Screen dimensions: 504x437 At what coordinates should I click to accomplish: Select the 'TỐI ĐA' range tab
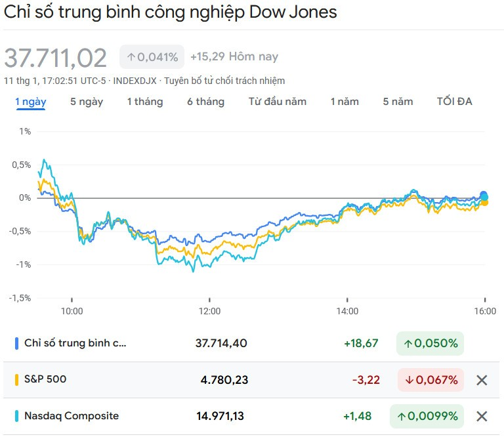454,102
